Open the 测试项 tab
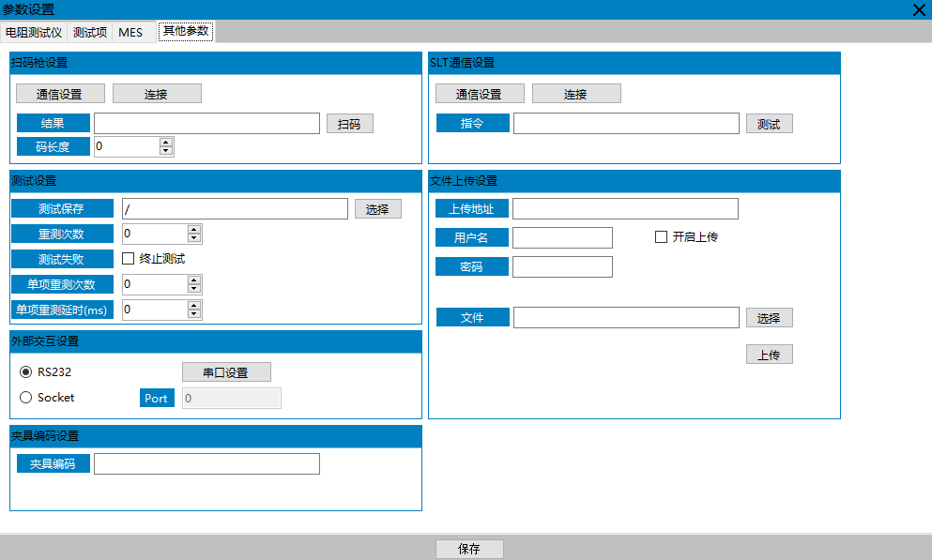The height and width of the screenshot is (560, 932). click(x=90, y=32)
